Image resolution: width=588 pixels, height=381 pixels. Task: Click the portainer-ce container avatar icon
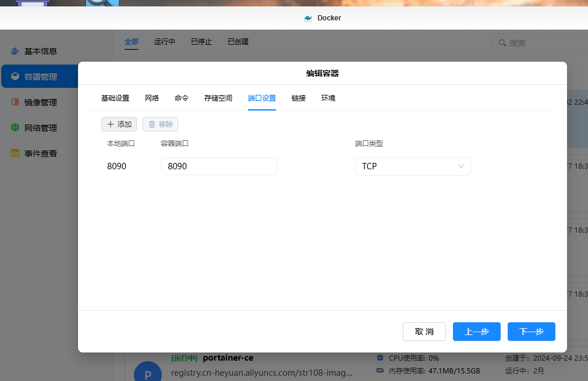147,373
